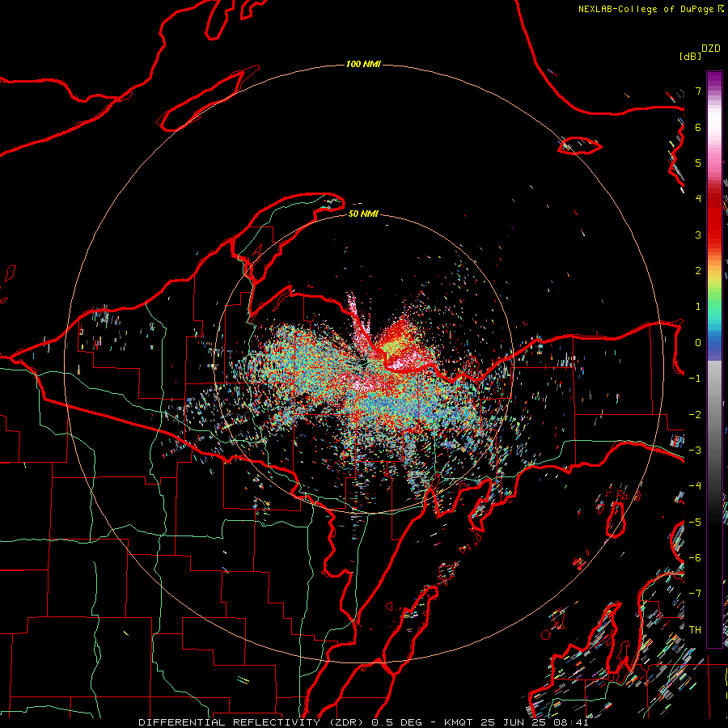Click the -1 value on the color scale
This screenshot has width=728, height=728.
pyautogui.click(x=695, y=379)
